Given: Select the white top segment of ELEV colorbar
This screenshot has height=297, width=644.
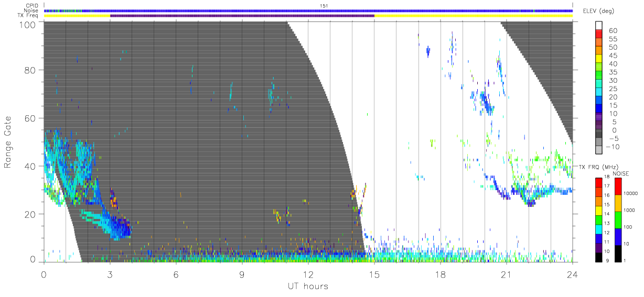Looking at the screenshot, I should (x=599, y=25).
